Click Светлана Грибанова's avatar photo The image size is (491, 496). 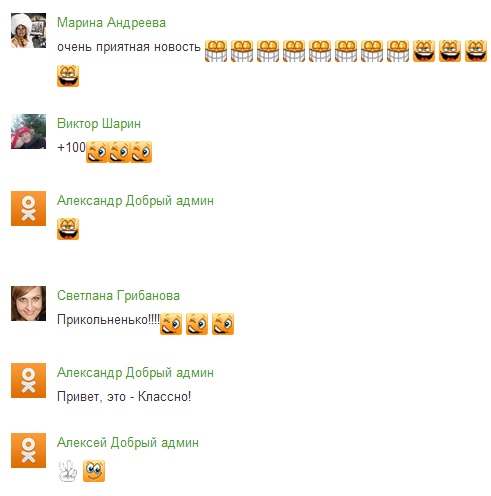pyautogui.click(x=28, y=303)
